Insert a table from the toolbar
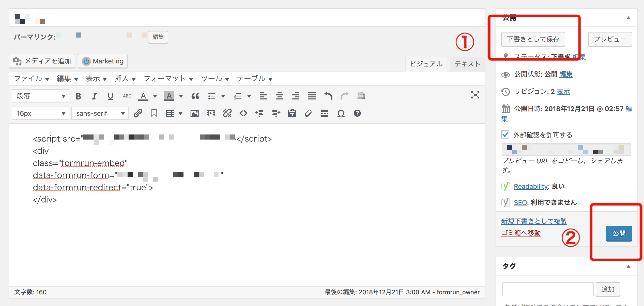Image resolution: width=644 pixels, height=306 pixels. pyautogui.click(x=170, y=113)
